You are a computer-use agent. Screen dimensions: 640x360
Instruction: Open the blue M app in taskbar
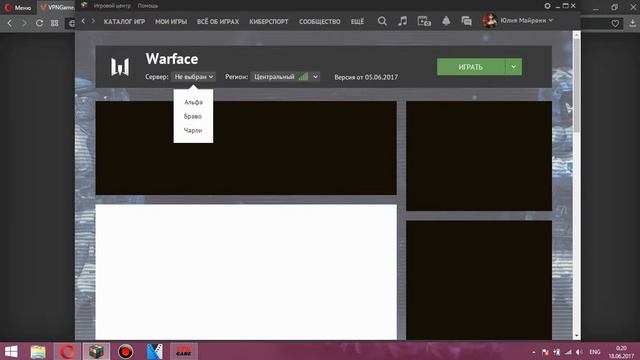tap(154, 351)
